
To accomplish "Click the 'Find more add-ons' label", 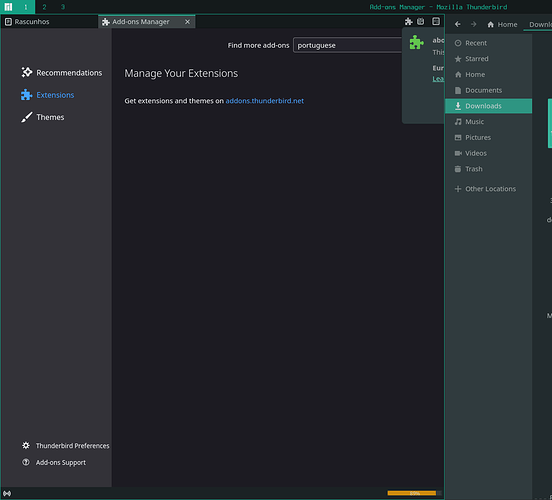I will point(258,45).
